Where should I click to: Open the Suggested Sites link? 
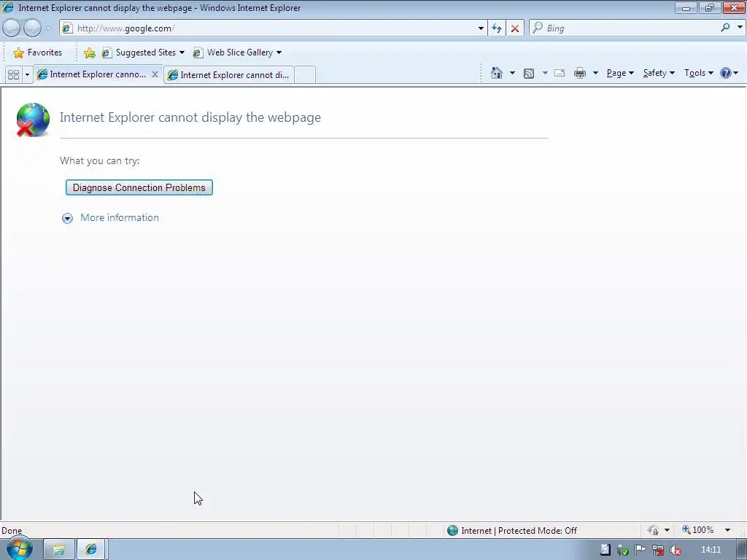coord(143,52)
